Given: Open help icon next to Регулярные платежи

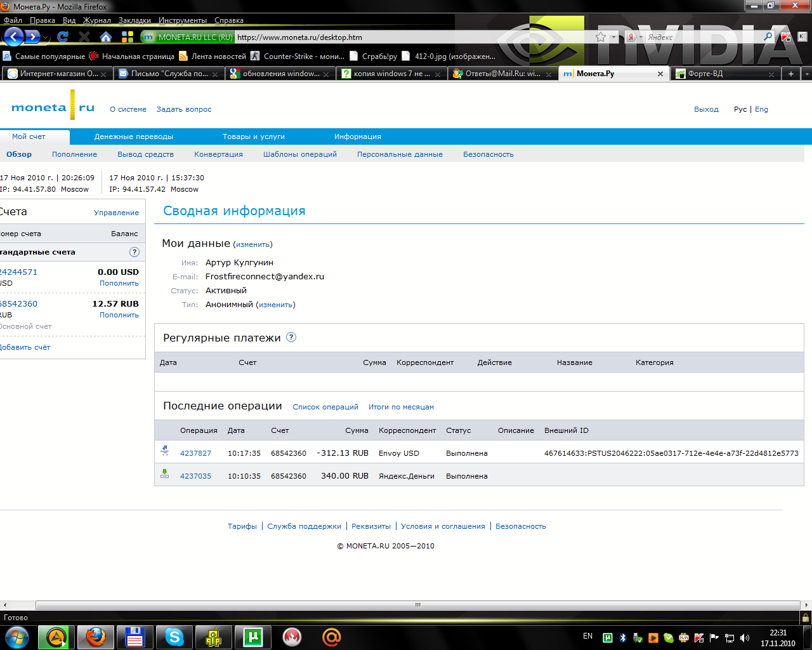Looking at the screenshot, I should tap(291, 337).
